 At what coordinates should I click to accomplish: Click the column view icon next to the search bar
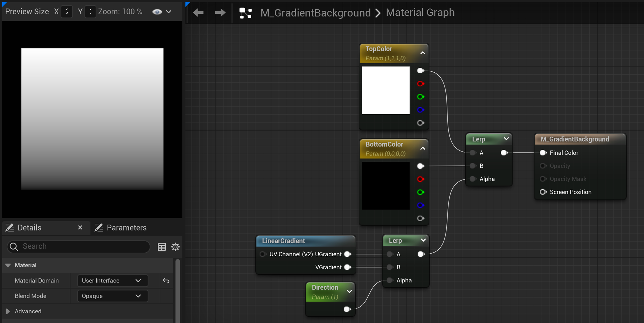(x=161, y=247)
